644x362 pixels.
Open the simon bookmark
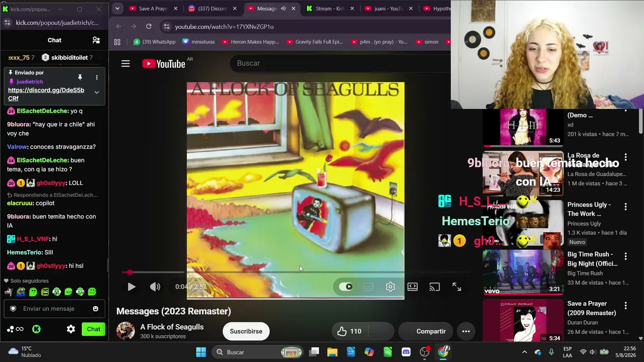426,42
